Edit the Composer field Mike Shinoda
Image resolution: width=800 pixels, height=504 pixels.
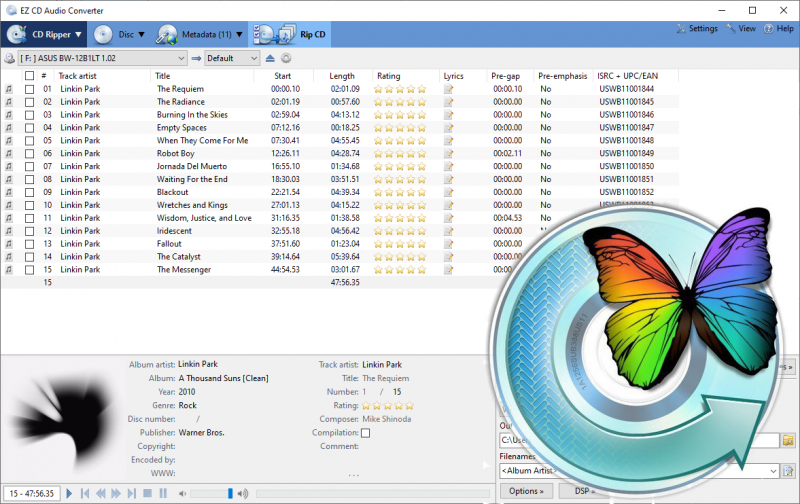coord(387,419)
